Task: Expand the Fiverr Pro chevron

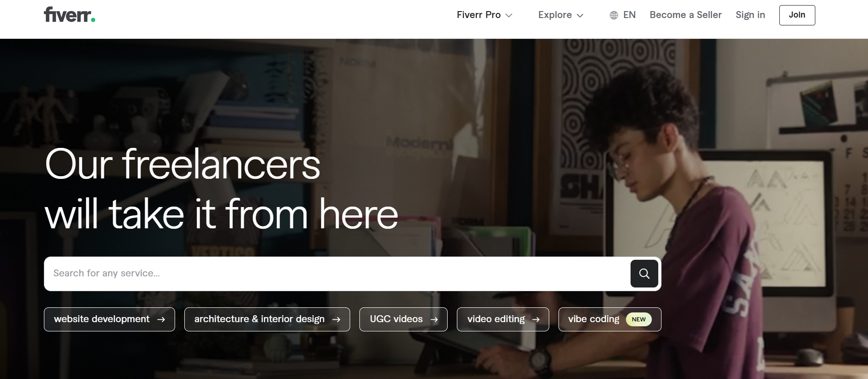Action: click(x=509, y=15)
